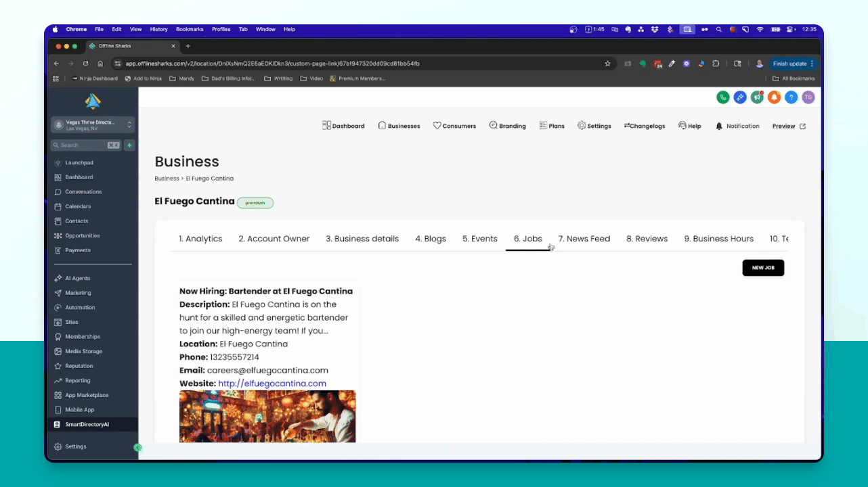
Task: Click the browser address bar URL
Action: click(x=272, y=64)
